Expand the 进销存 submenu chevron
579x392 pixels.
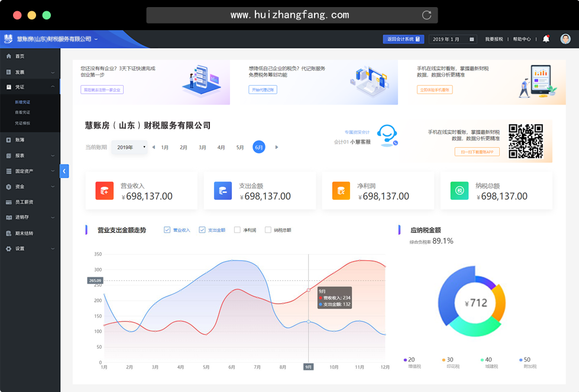click(53, 218)
